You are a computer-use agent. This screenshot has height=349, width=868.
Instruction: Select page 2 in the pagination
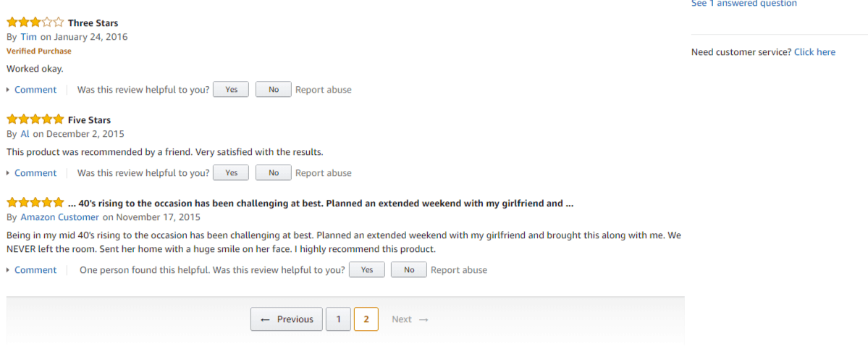click(x=366, y=319)
